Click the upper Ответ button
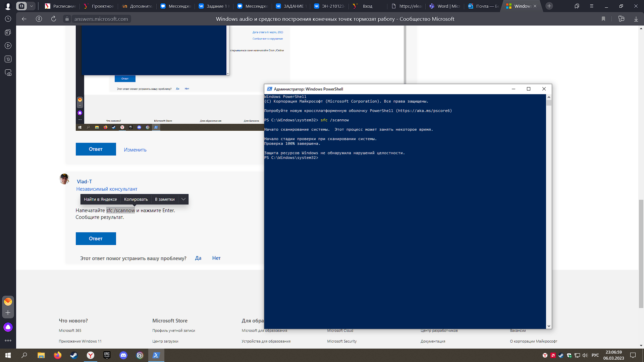Screen dimensions: 644x362 coord(96,149)
